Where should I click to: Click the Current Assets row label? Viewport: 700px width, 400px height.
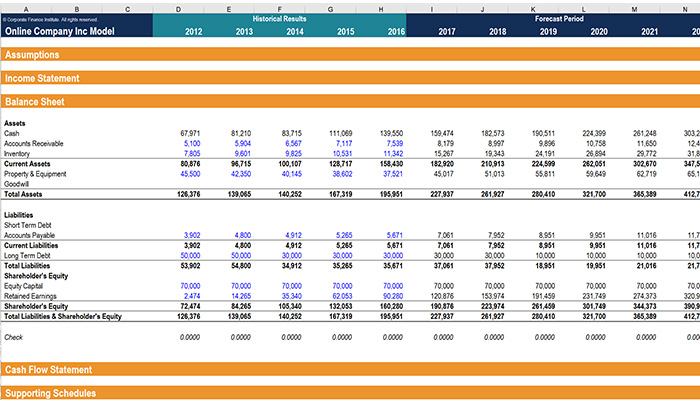pos(27,164)
